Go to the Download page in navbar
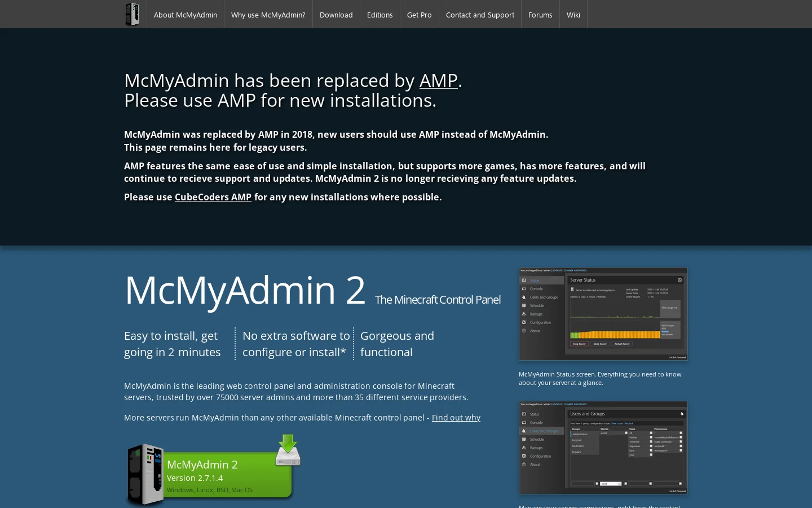Image resolution: width=812 pixels, height=508 pixels. click(x=336, y=15)
